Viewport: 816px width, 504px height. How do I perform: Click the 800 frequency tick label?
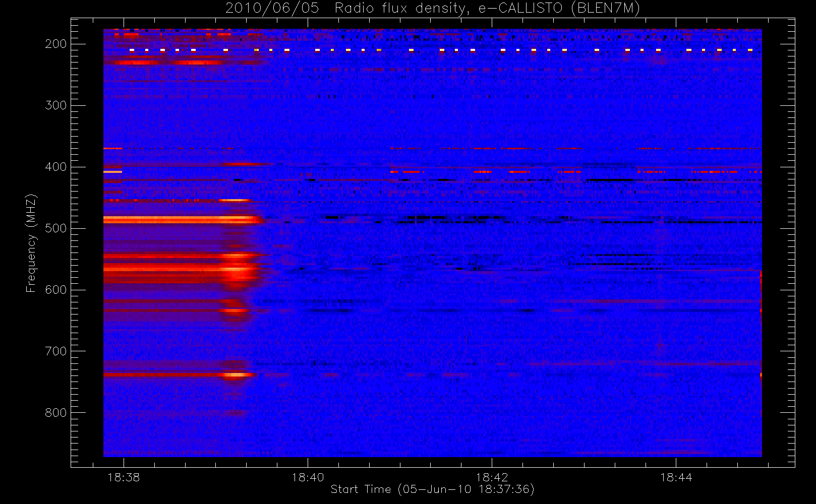[x=56, y=413]
